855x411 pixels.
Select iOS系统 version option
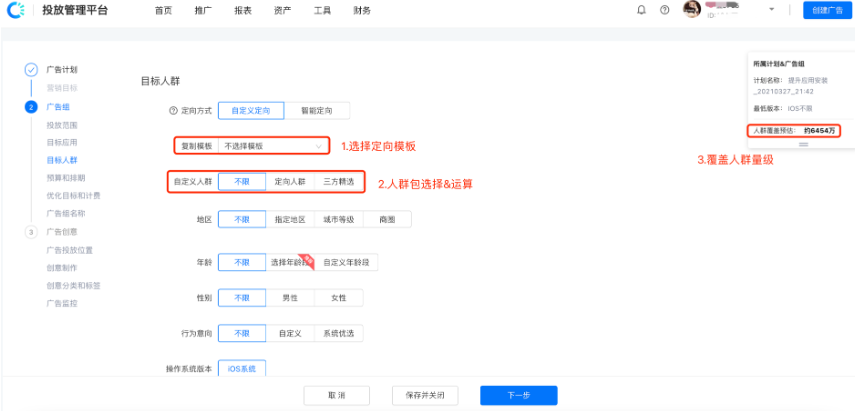242,368
